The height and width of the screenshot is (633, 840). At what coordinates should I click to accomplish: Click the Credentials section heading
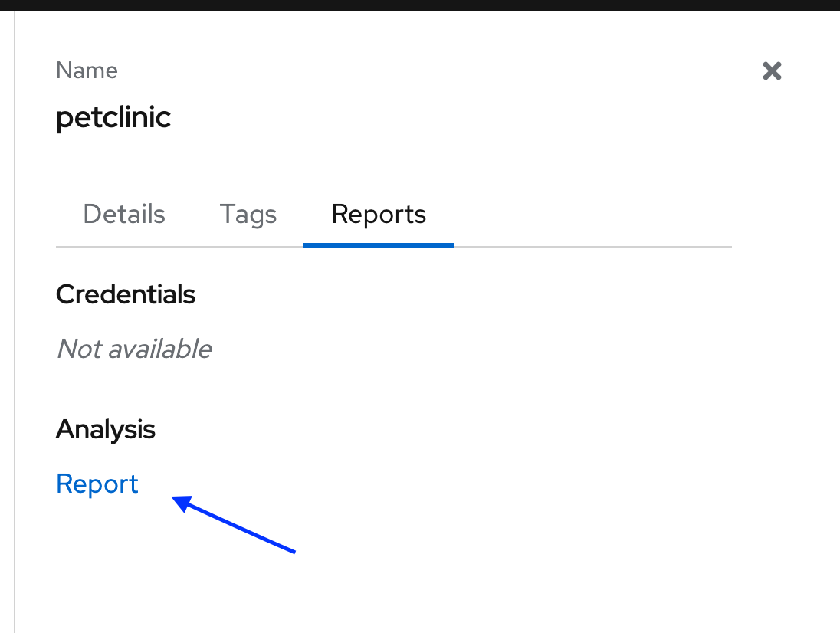pos(126,294)
